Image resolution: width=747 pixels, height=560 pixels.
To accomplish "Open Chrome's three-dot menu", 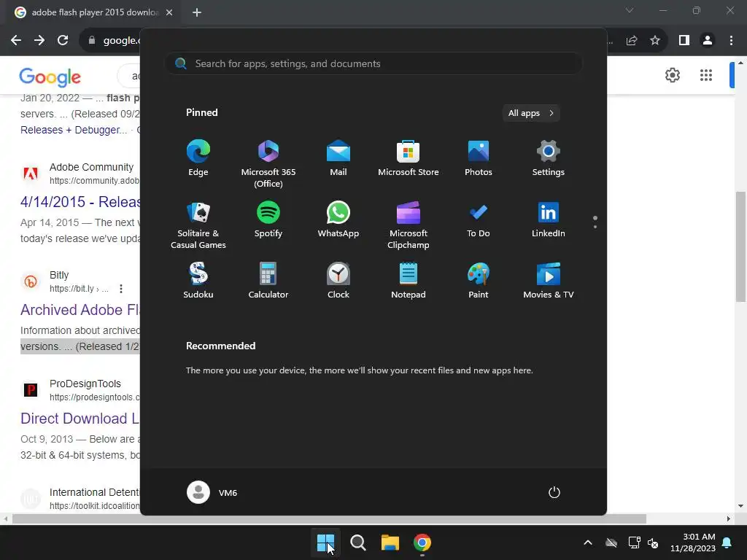I will point(731,41).
